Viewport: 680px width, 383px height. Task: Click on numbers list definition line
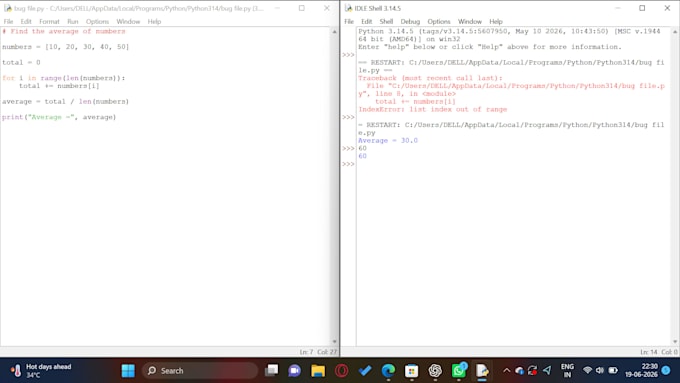65,47
